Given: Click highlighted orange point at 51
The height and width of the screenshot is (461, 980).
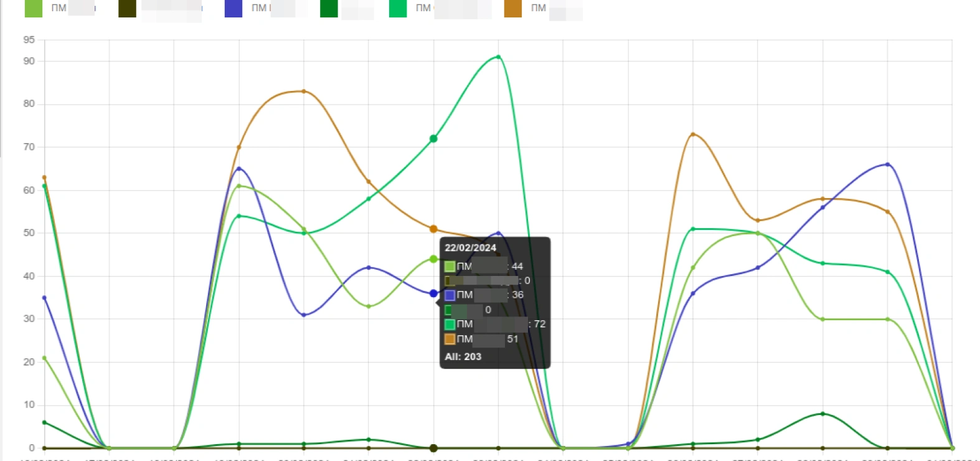Looking at the screenshot, I should (433, 229).
